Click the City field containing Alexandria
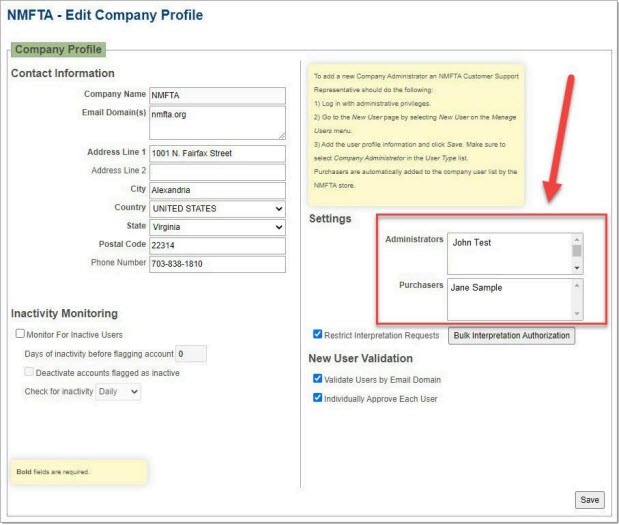619x525 pixels. [x=217, y=190]
